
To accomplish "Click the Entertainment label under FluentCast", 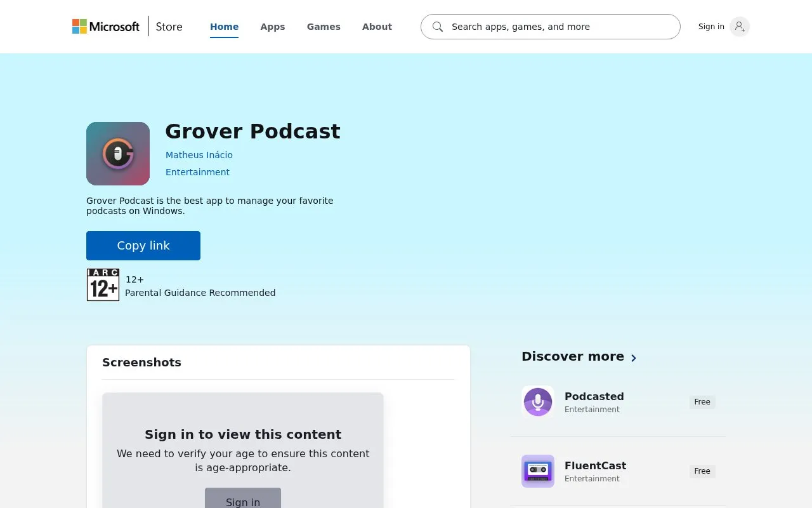I will click(x=592, y=479).
